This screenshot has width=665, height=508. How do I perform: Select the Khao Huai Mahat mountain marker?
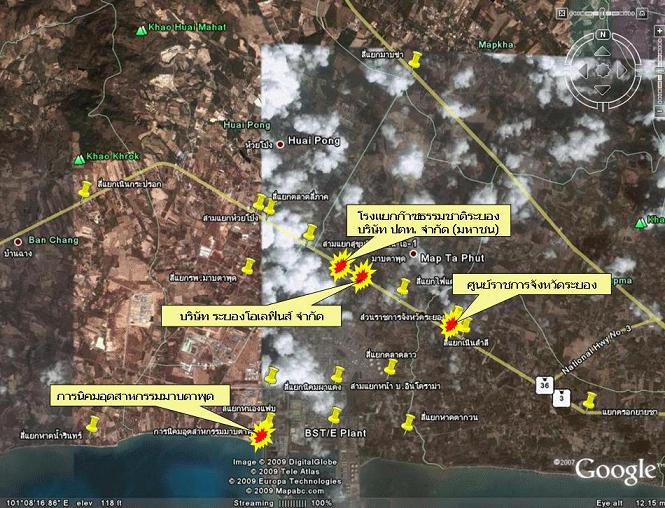140,31
